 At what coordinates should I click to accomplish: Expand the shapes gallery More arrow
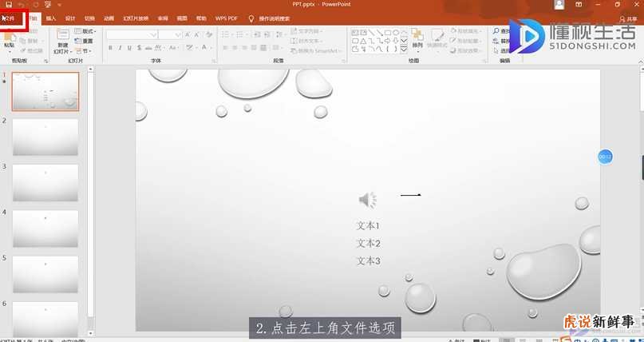click(404, 50)
